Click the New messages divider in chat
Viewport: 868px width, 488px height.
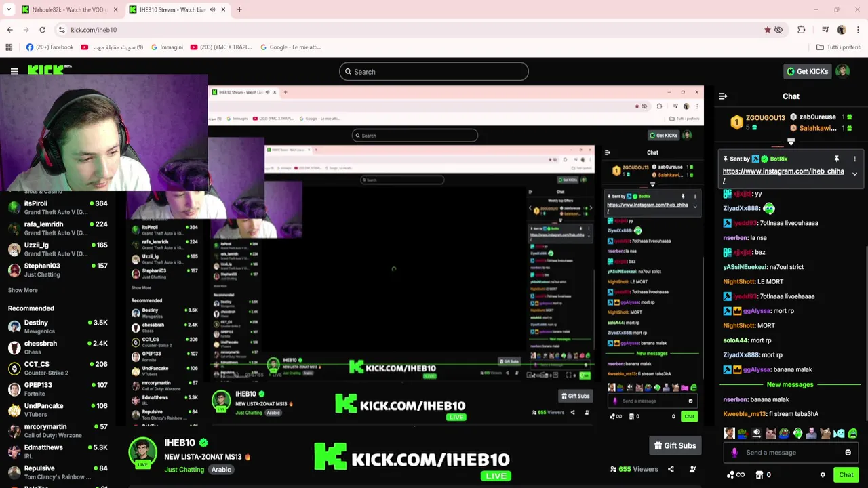click(789, 384)
